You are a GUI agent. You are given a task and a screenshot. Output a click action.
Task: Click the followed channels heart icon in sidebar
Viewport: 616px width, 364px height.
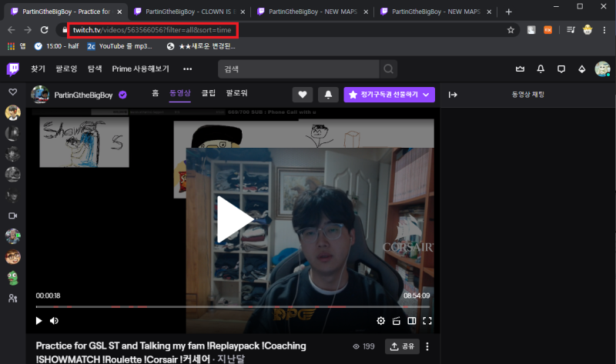(12, 92)
